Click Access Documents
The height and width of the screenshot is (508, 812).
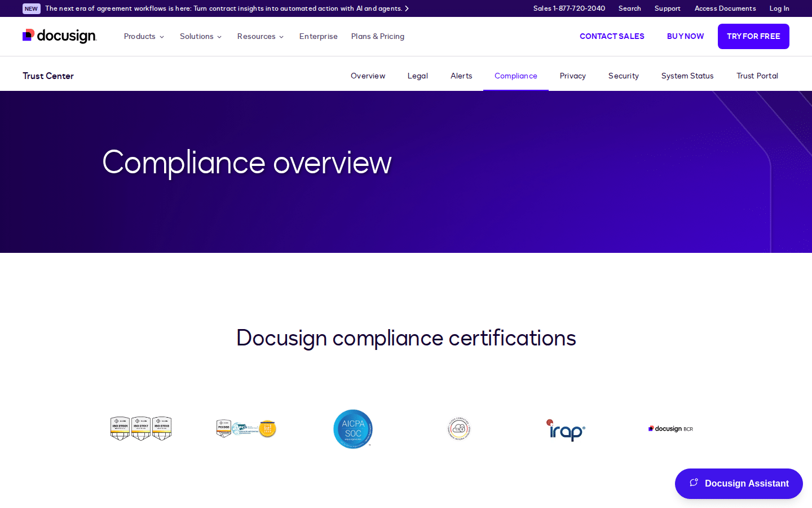click(x=725, y=8)
